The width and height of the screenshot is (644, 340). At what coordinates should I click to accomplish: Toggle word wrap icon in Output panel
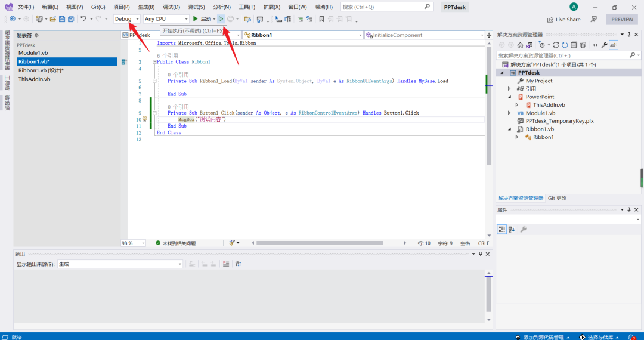[x=238, y=264]
